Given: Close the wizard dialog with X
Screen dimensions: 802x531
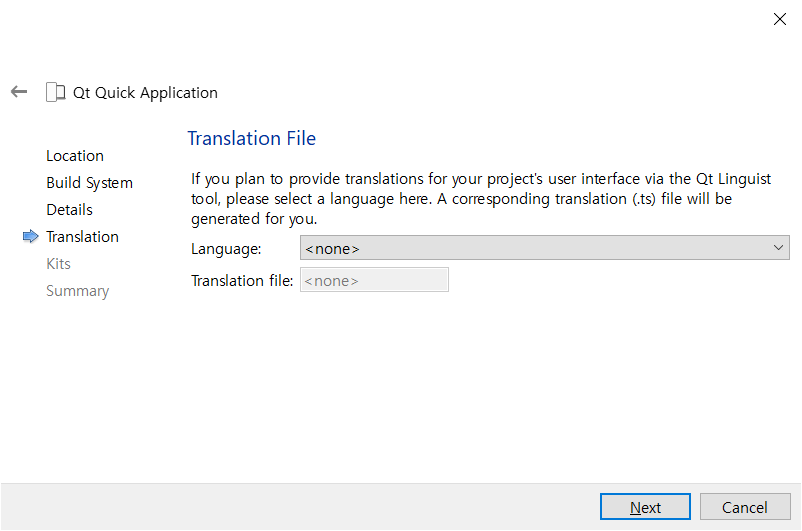Looking at the screenshot, I should coord(779,19).
